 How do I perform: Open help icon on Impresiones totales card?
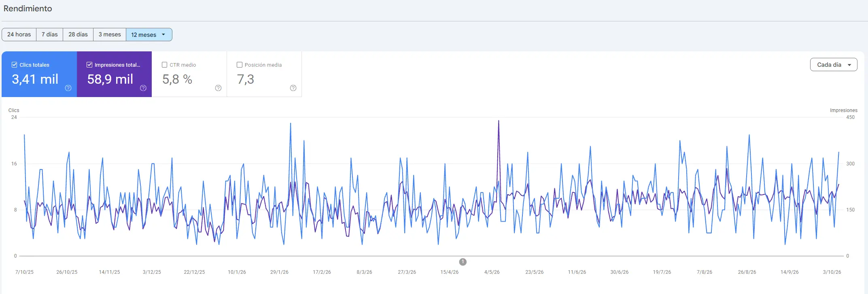tap(143, 88)
